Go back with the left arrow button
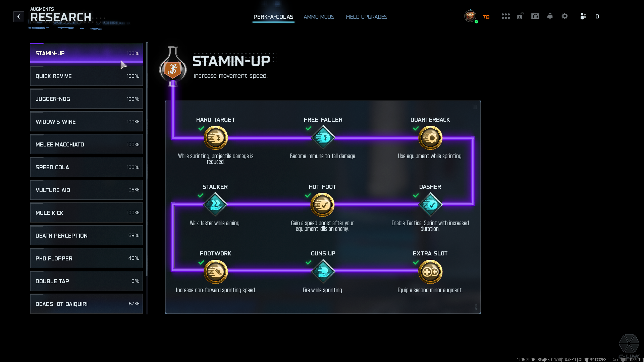Image resolution: width=644 pixels, height=362 pixels. [x=19, y=17]
